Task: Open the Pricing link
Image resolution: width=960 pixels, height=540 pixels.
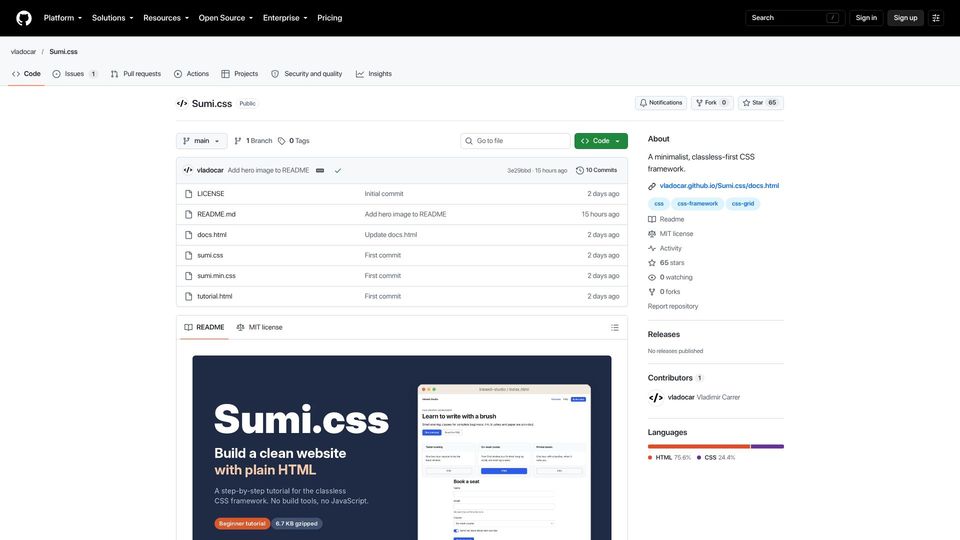Action: [x=329, y=18]
